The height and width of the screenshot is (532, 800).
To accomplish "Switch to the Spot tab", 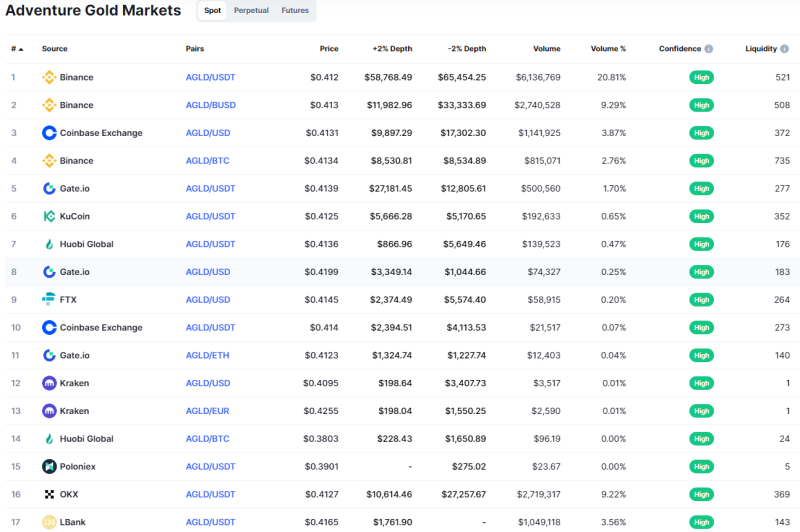I will click(x=212, y=10).
